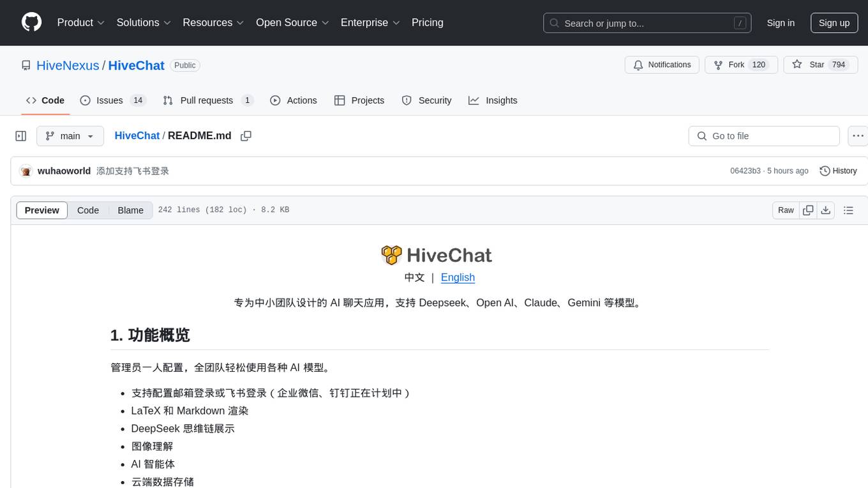Open the README outline icon

pos(848,210)
